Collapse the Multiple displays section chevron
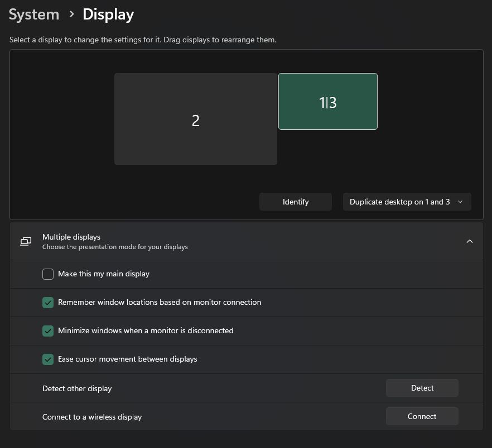Viewport: 492px width, 448px height. tap(470, 241)
